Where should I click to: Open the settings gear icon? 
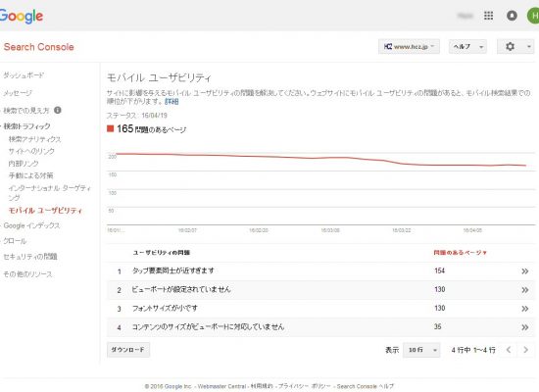tap(511, 46)
